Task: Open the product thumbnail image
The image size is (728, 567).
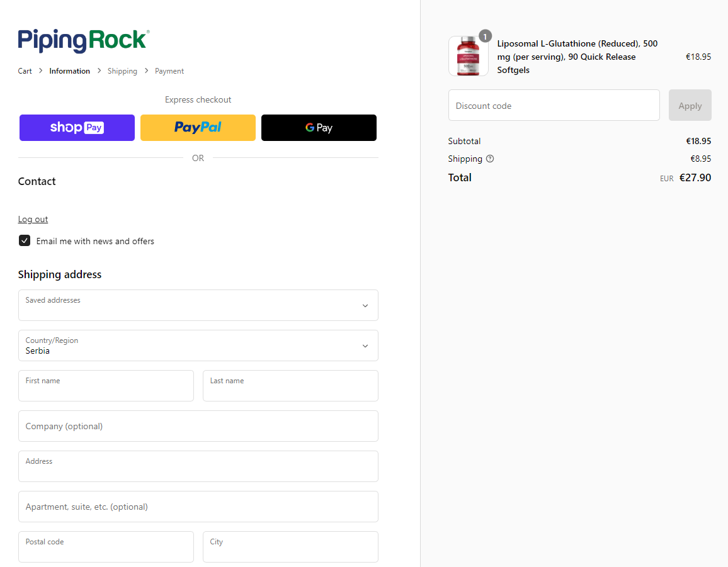Action: tap(468, 56)
